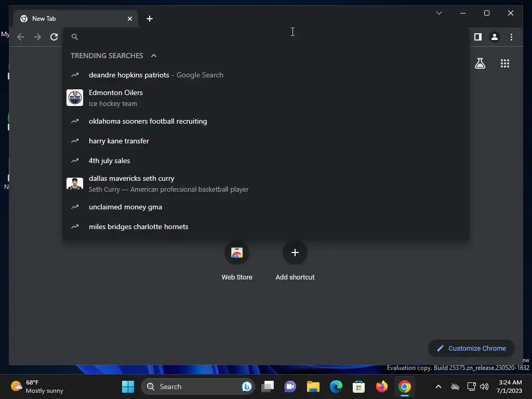Open File Explorer from the taskbar

(x=313, y=387)
